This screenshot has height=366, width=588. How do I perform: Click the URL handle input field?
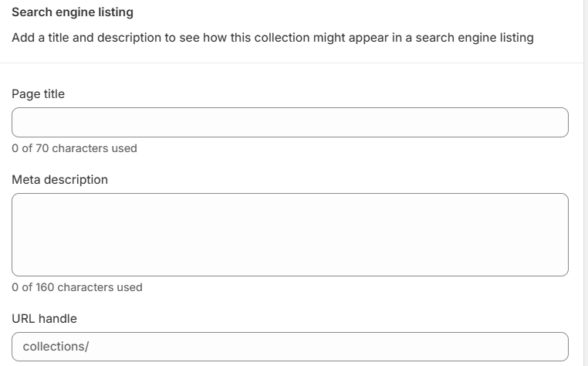coord(324,347)
